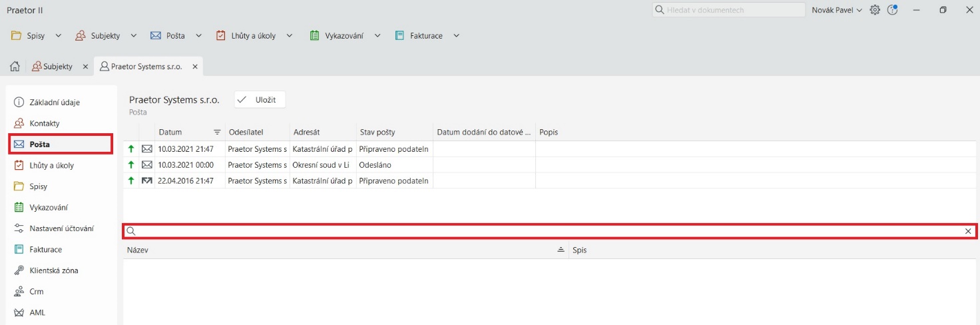
Task: Sort by the Název column header
Action: pyautogui.click(x=333, y=250)
